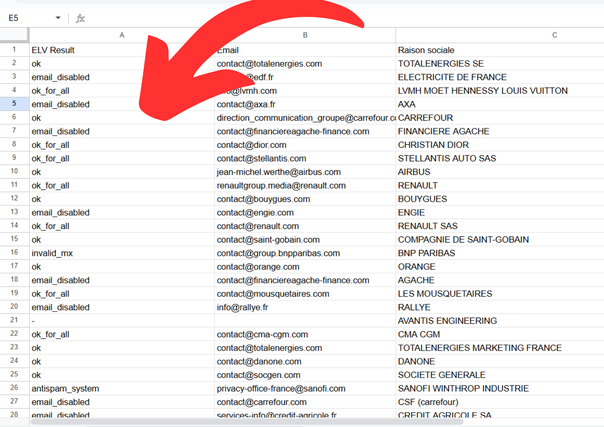
Task: Click the contact@orange.com cell
Action: click(305, 266)
